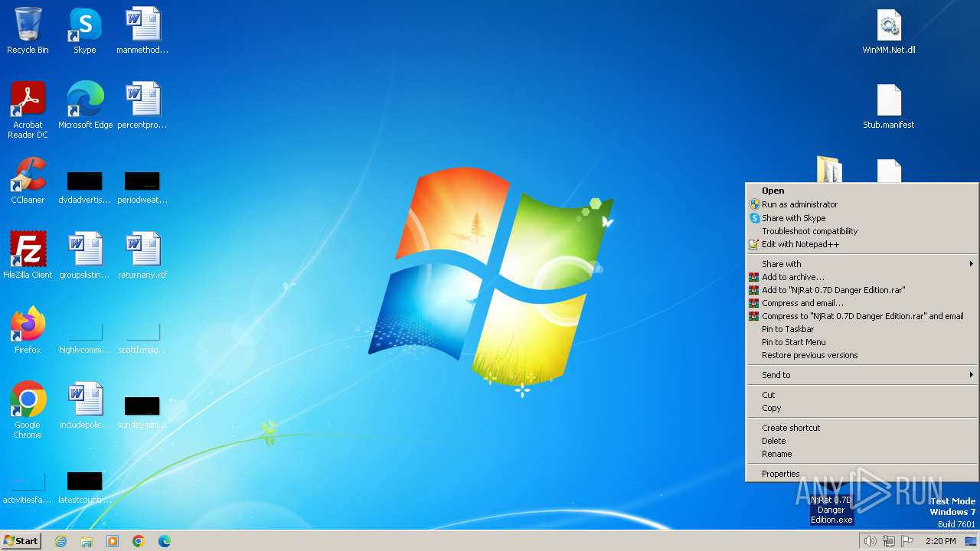Select the Firefox desktop shortcut
This screenshot has width=980, height=551.
tap(28, 331)
